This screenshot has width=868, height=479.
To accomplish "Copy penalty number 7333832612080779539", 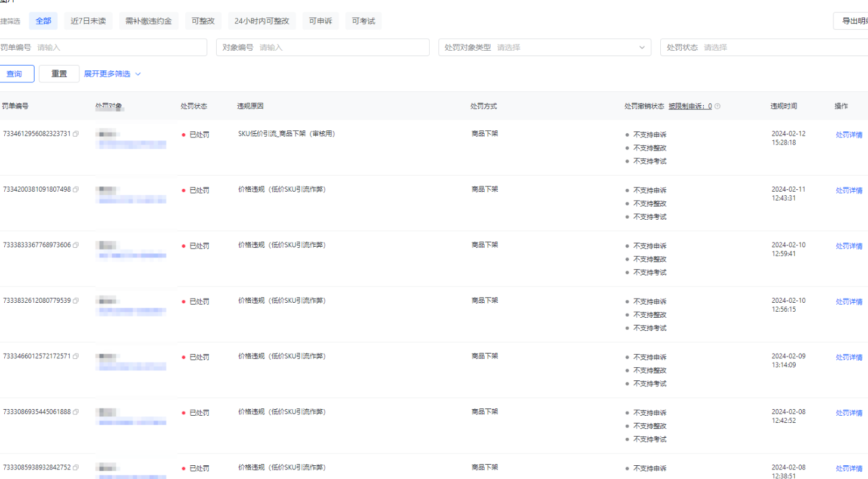I will [76, 300].
